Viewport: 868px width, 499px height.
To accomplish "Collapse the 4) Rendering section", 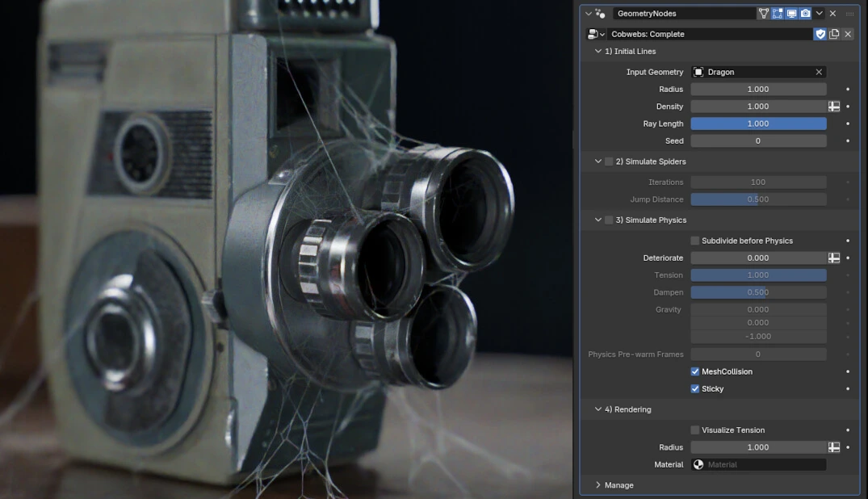I will (x=598, y=409).
